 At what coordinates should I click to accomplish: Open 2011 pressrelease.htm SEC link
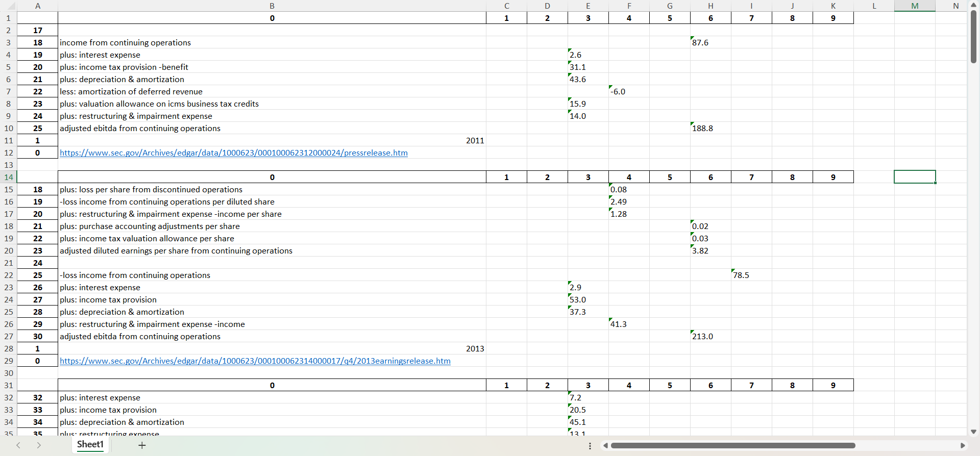pos(234,153)
